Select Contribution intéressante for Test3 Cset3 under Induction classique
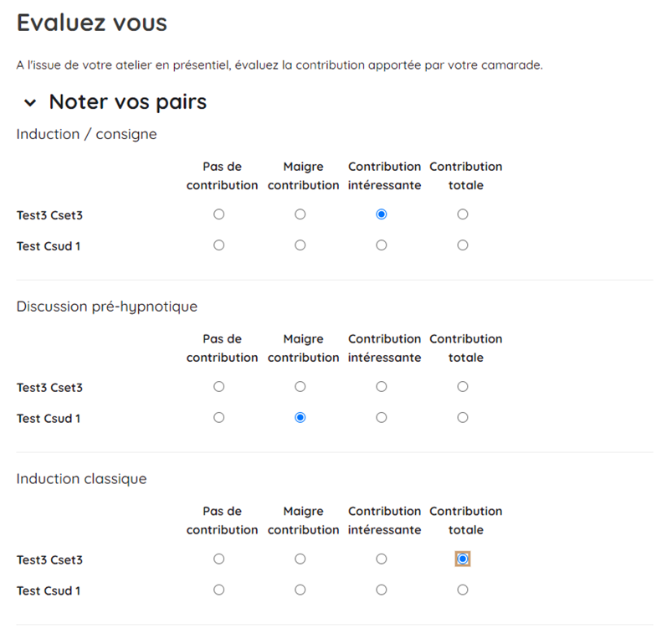Viewport: 672px width, 634px height. pyautogui.click(x=382, y=559)
